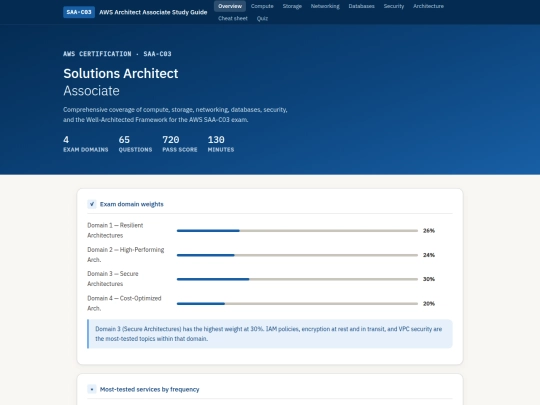Click the 26% value for Domain 1
The image size is (540, 405).
pos(429,231)
